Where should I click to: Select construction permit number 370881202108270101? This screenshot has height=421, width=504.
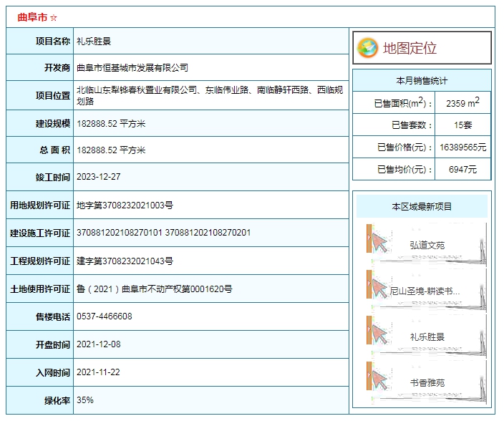point(120,233)
